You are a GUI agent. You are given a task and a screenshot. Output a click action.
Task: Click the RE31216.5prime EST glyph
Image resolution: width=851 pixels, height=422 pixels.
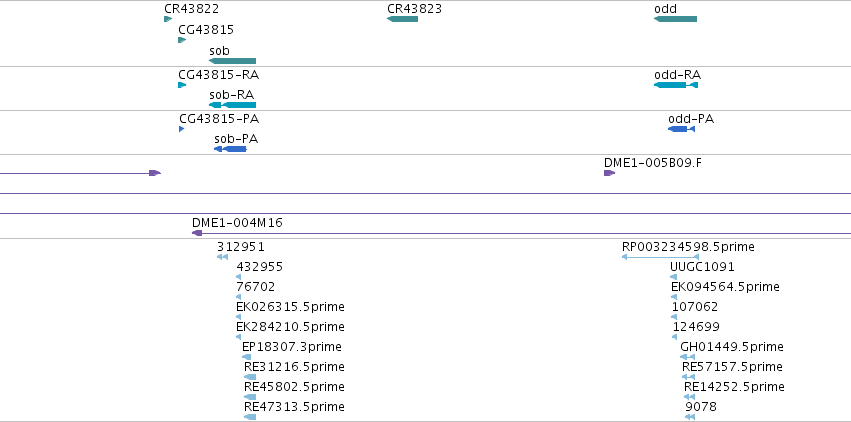(x=250, y=377)
